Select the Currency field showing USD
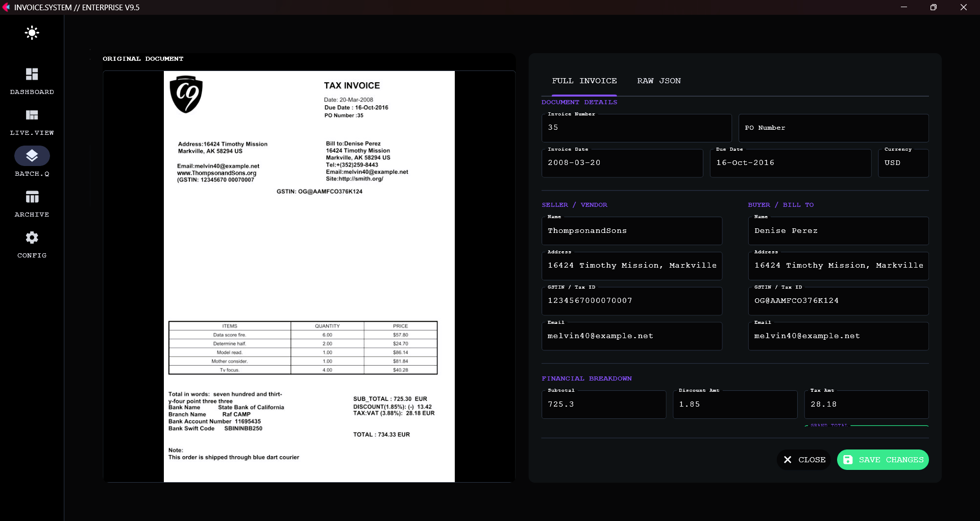Viewport: 980px width, 521px height. (903, 163)
